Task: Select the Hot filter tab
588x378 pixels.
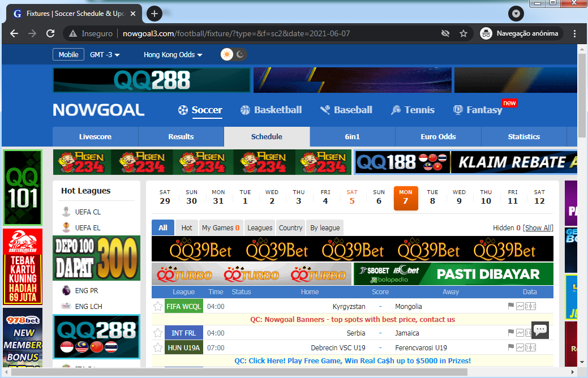Action: (186, 227)
